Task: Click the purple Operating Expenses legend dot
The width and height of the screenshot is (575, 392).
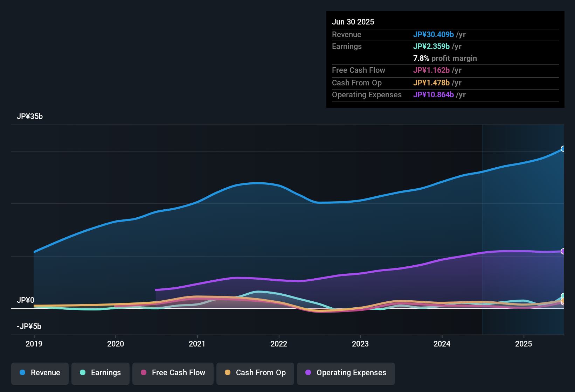Action: point(307,373)
